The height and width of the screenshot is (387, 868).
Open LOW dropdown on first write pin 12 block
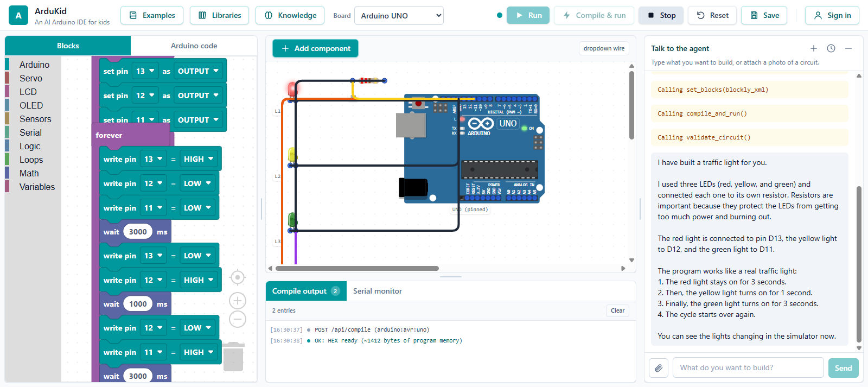pos(197,183)
